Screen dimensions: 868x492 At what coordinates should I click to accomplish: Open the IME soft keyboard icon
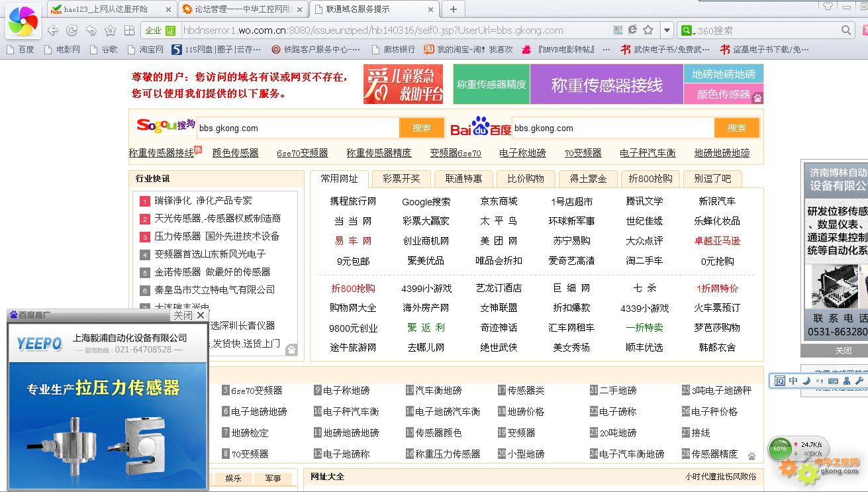pyautogui.click(x=834, y=381)
